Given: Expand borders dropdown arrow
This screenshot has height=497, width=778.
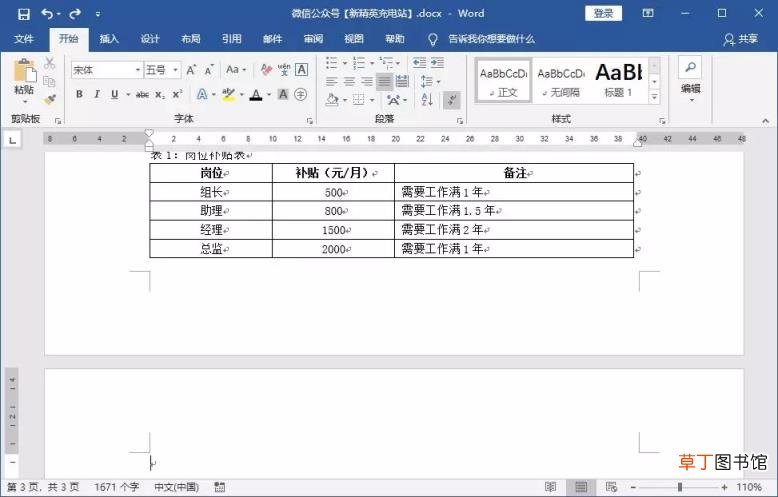Looking at the screenshot, I should pos(372,100).
